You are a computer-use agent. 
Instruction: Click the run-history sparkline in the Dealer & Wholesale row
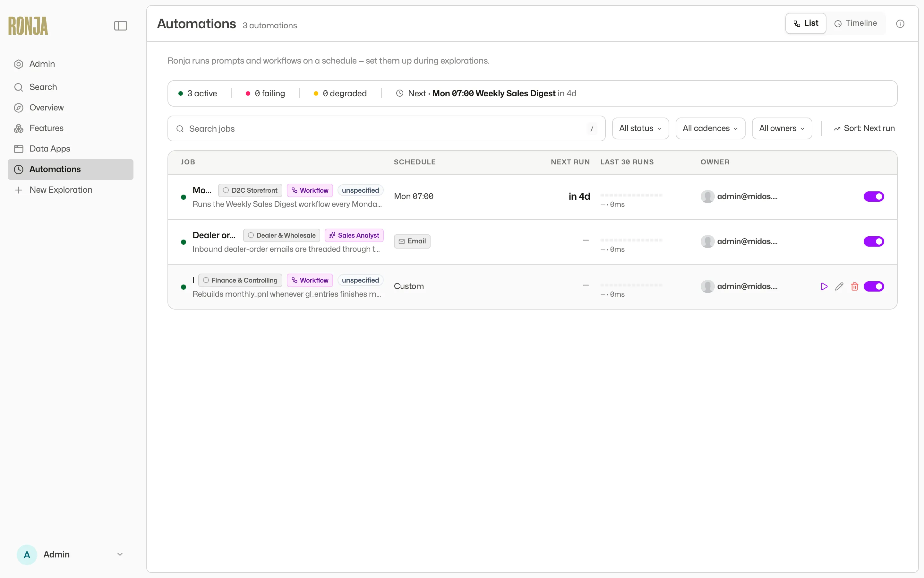click(631, 240)
